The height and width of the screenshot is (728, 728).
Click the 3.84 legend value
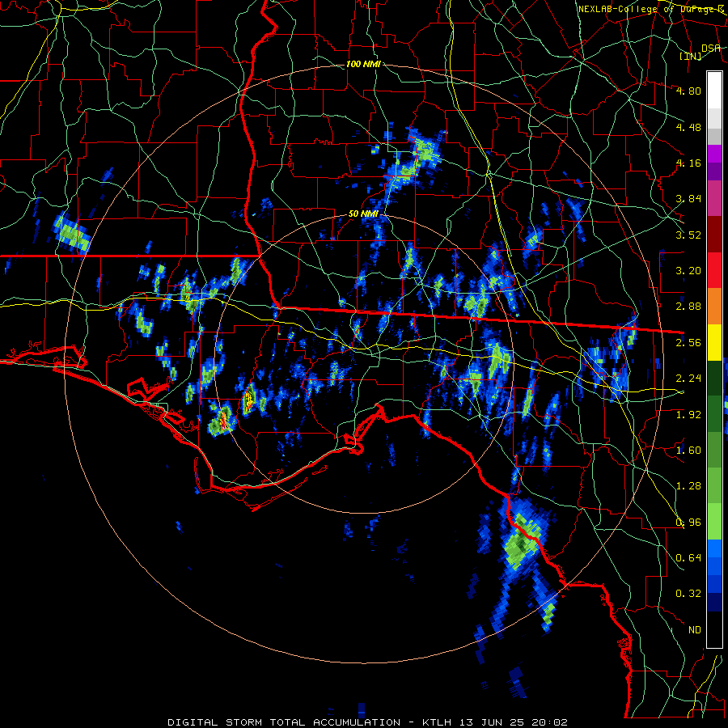(688, 199)
